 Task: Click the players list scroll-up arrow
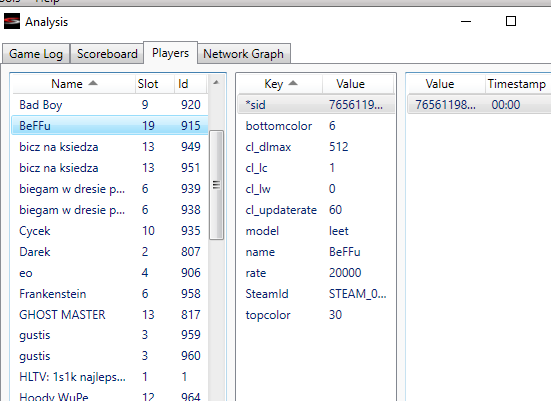216,83
